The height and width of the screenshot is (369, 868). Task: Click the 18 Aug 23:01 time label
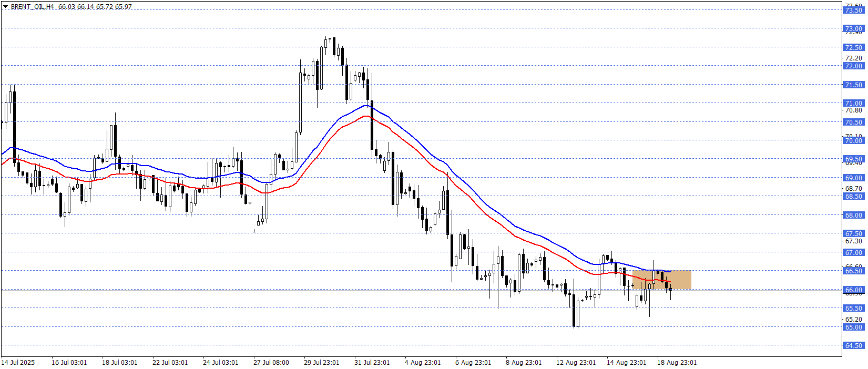[677, 363]
